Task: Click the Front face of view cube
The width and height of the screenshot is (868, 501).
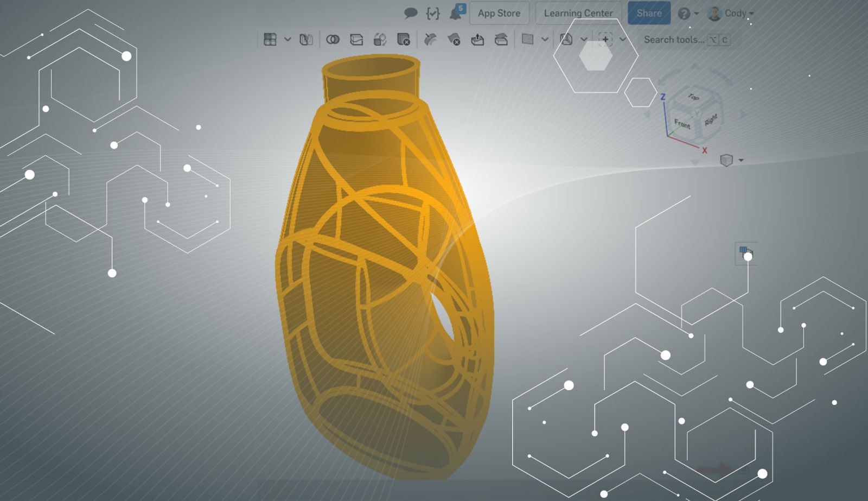Action: point(682,124)
